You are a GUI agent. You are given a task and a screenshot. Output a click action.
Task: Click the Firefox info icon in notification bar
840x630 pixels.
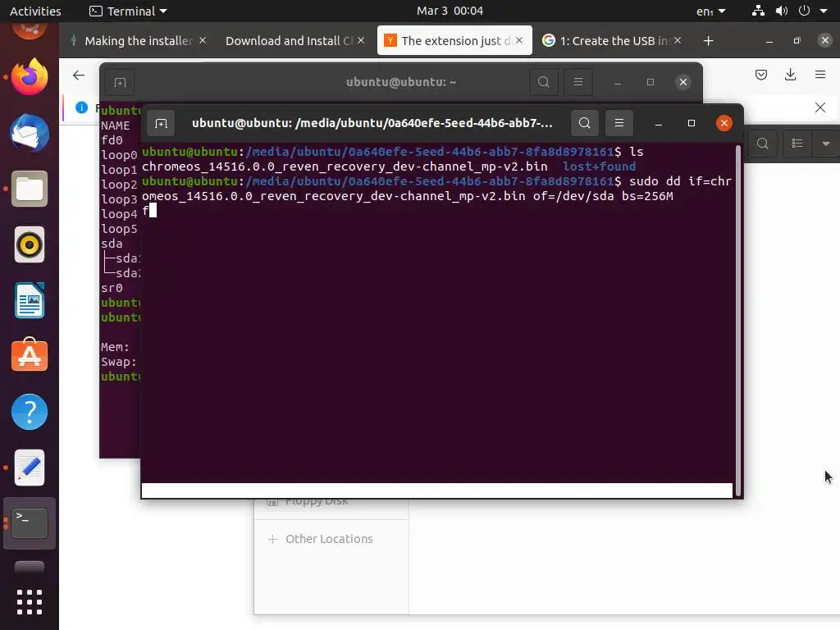click(x=81, y=107)
